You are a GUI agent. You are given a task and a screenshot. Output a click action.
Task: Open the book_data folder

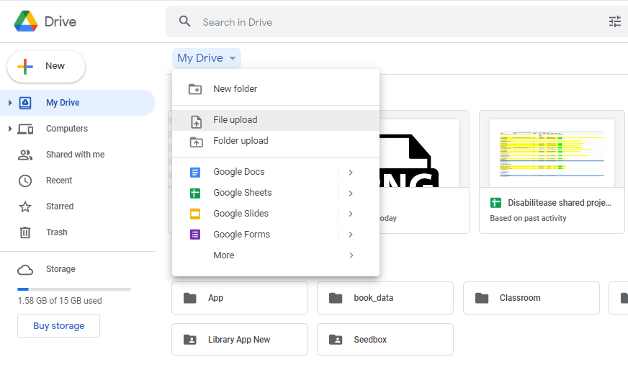point(385,298)
